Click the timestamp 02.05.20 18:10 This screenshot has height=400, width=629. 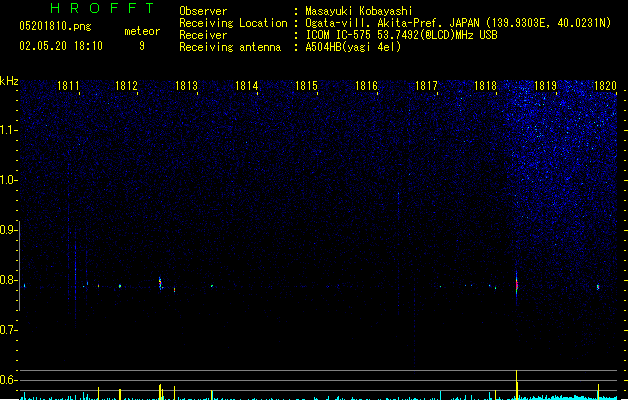point(61,46)
